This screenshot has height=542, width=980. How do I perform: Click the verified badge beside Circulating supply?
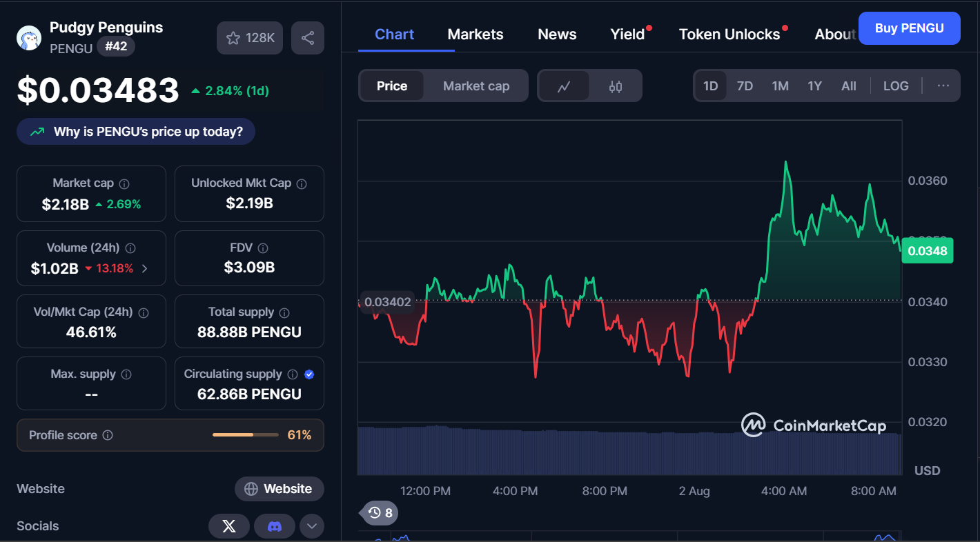309,374
